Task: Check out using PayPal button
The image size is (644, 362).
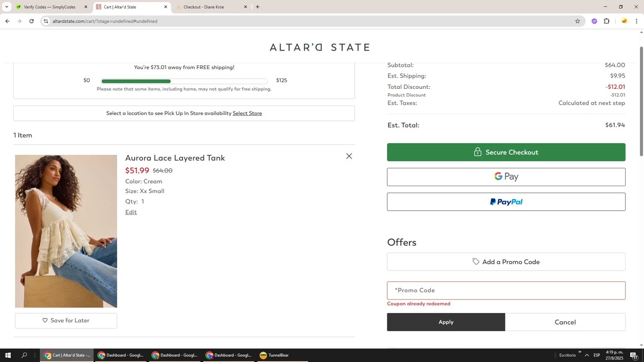Action: point(506,202)
